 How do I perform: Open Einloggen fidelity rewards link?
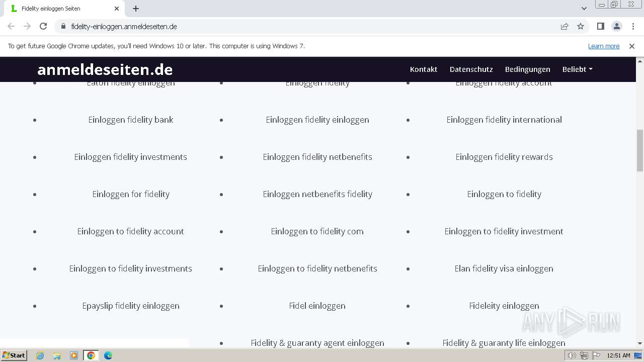point(504,157)
